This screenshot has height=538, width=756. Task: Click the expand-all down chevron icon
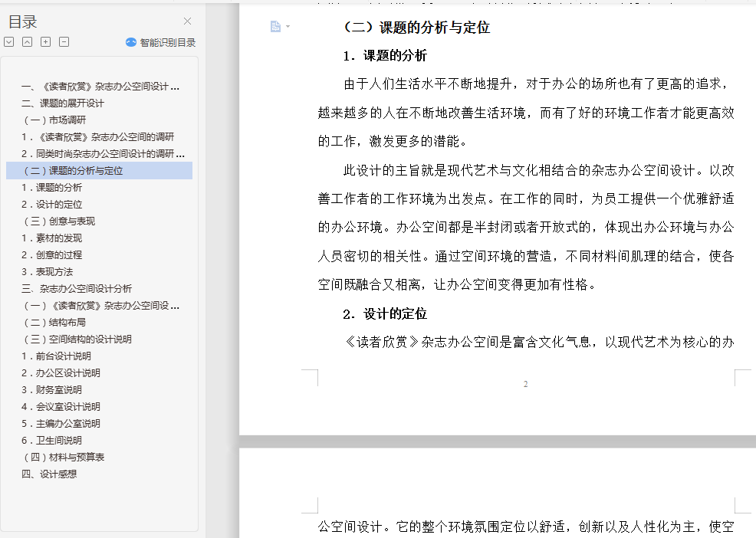pyautogui.click(x=8, y=42)
